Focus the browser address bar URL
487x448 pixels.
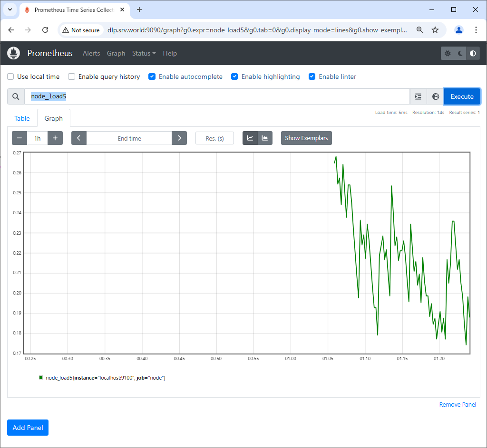pyautogui.click(x=257, y=30)
